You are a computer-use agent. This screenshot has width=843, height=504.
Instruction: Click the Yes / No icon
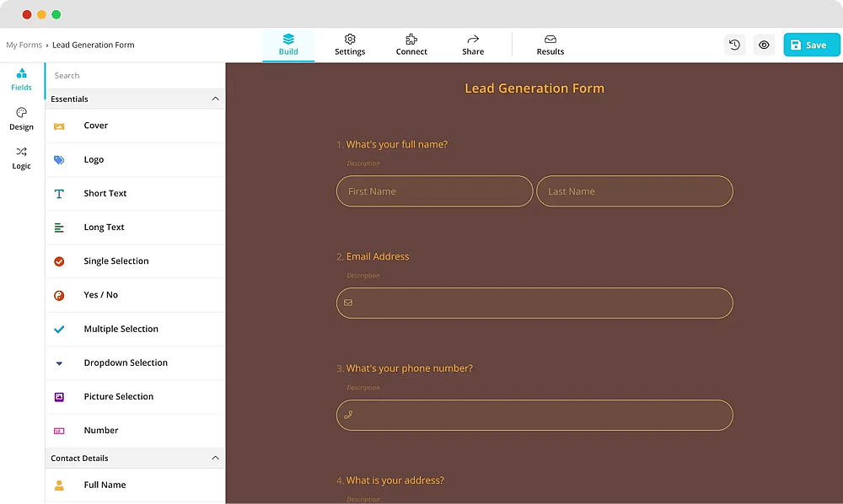click(59, 296)
